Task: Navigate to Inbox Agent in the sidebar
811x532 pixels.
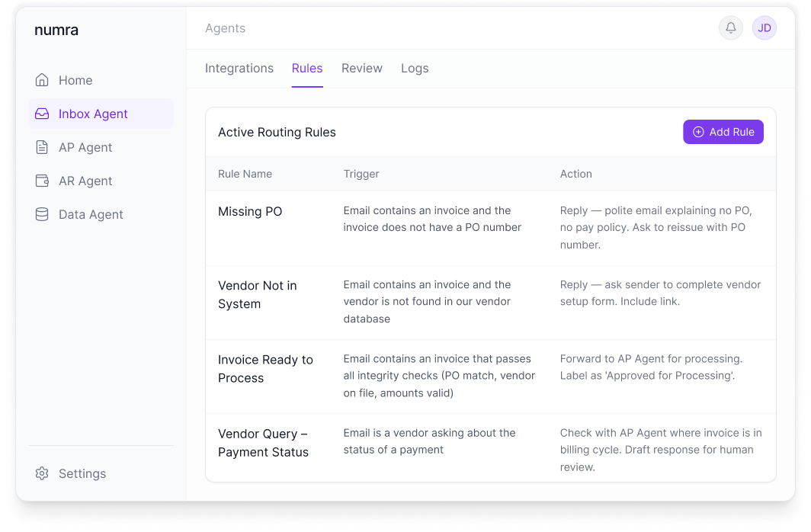Action: (93, 113)
